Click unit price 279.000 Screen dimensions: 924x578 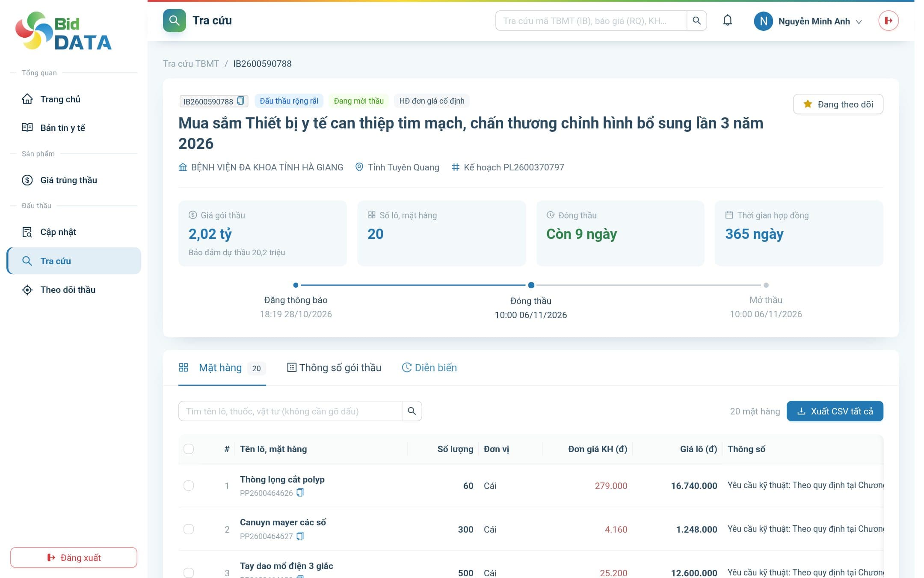(611, 486)
